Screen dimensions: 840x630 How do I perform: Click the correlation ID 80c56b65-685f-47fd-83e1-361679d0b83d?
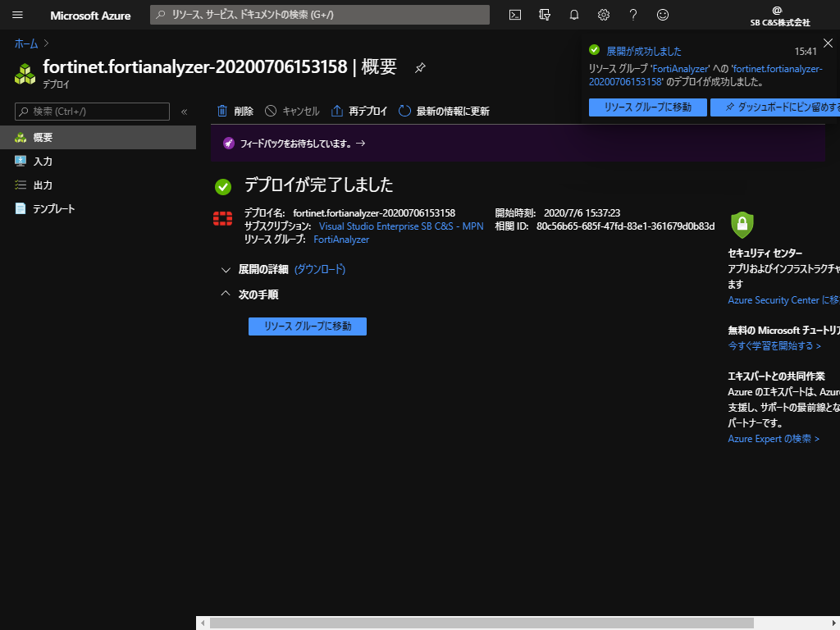625,226
